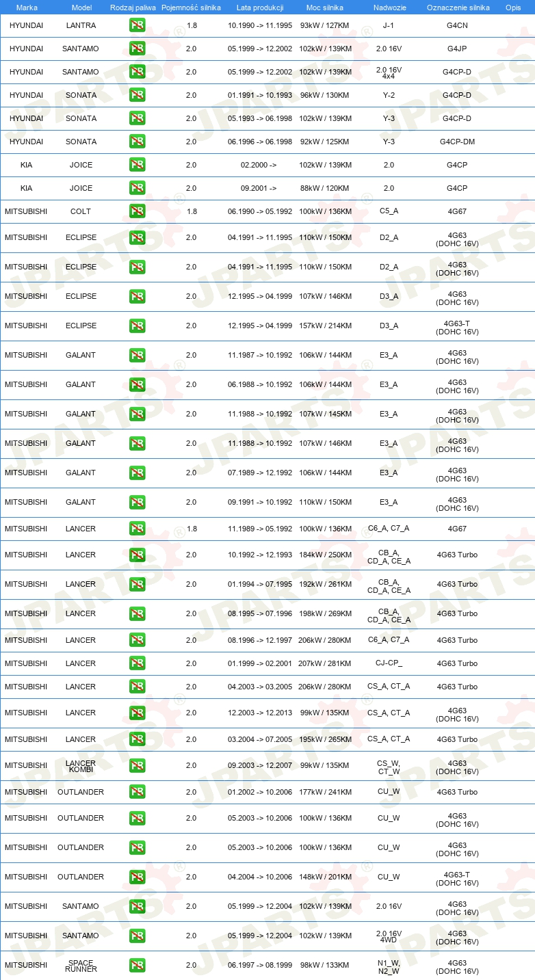Image resolution: width=535 pixels, height=980 pixels.
Task: Click the PB icon for Lancer 195kW / 265KM
Action: click(137, 740)
